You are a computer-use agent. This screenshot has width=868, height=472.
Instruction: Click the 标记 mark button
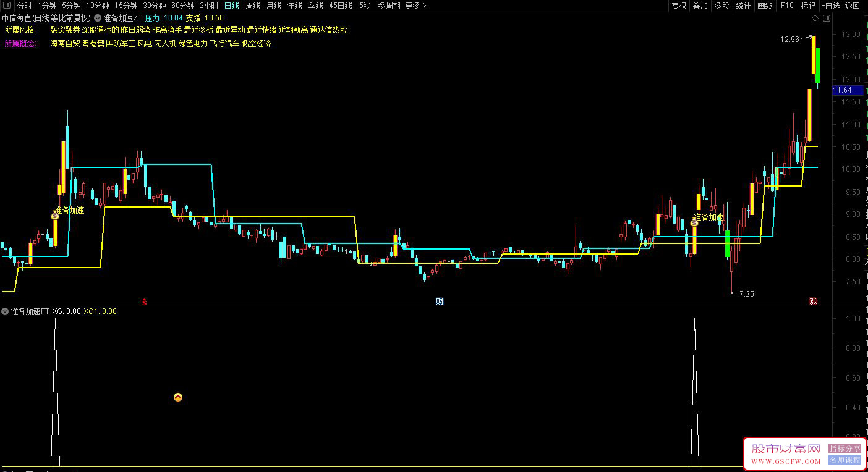[x=808, y=6]
